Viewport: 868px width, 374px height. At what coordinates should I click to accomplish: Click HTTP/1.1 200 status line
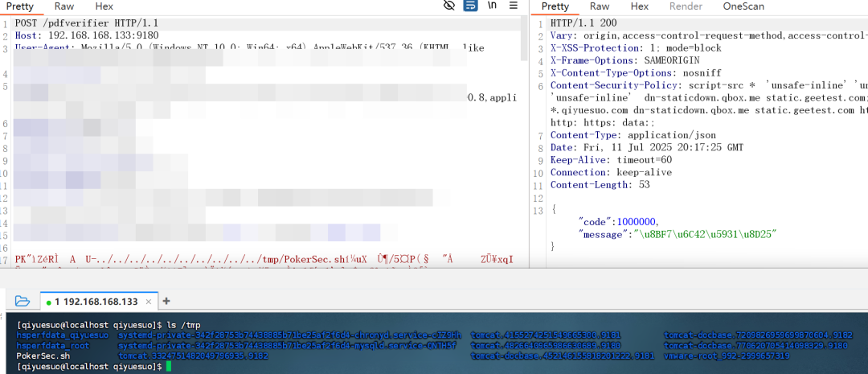click(583, 23)
